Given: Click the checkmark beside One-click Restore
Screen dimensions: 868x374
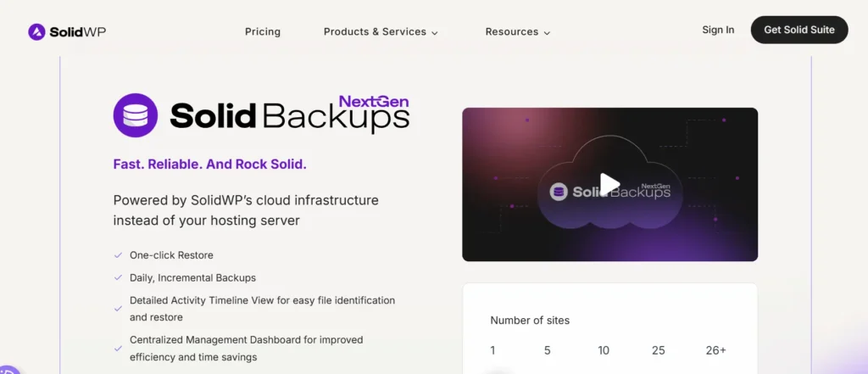Looking at the screenshot, I should pyautogui.click(x=118, y=255).
